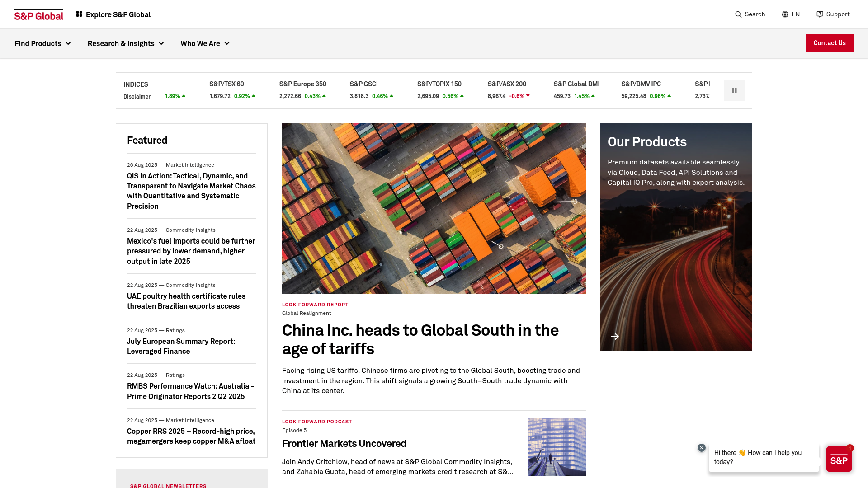
Task: Expand the Who We Are menu
Action: pyautogui.click(x=205, y=43)
